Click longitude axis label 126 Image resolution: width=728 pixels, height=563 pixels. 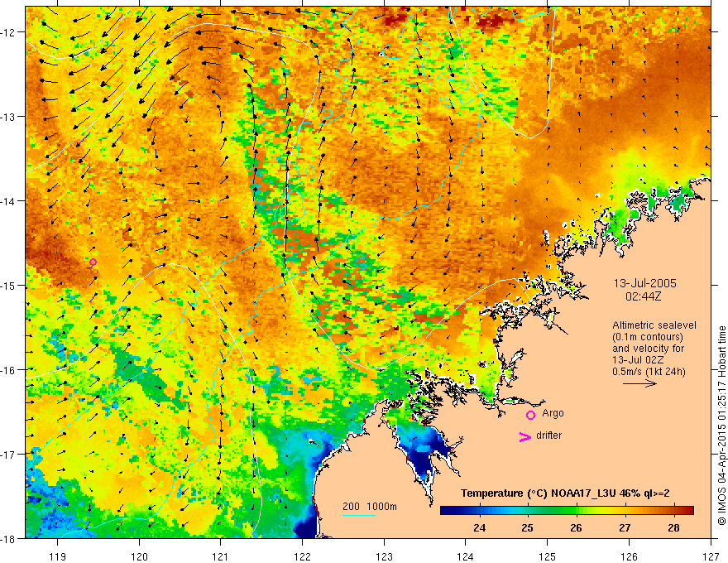(x=629, y=556)
